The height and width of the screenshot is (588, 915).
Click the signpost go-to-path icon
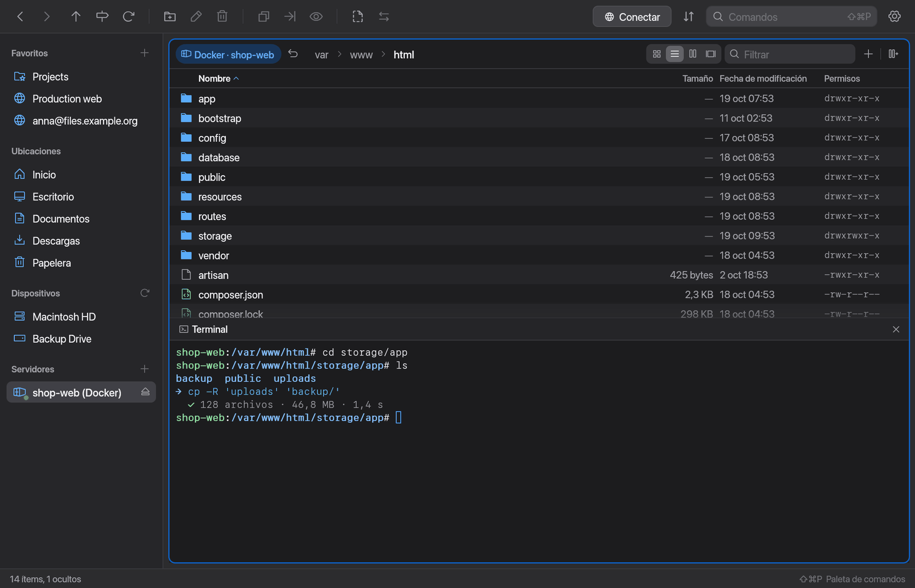pos(102,17)
